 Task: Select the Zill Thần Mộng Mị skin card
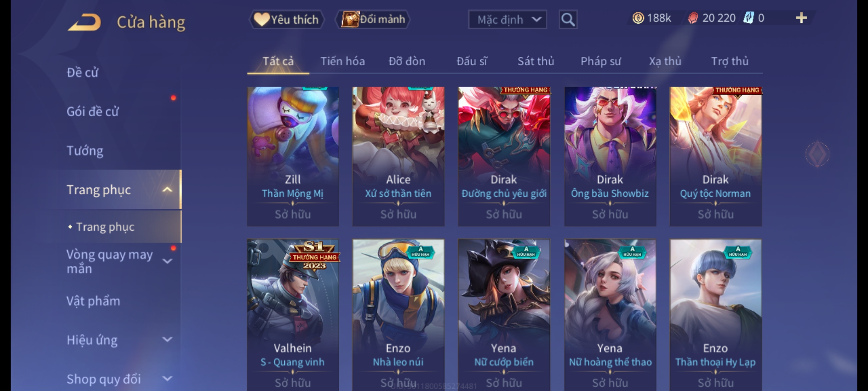pos(293,156)
